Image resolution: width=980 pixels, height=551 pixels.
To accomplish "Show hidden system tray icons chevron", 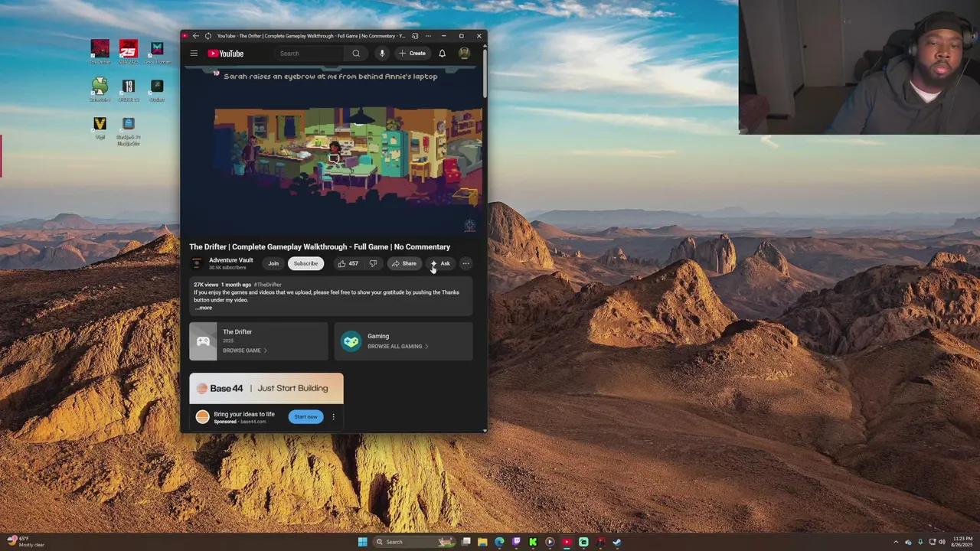I will coord(896,542).
